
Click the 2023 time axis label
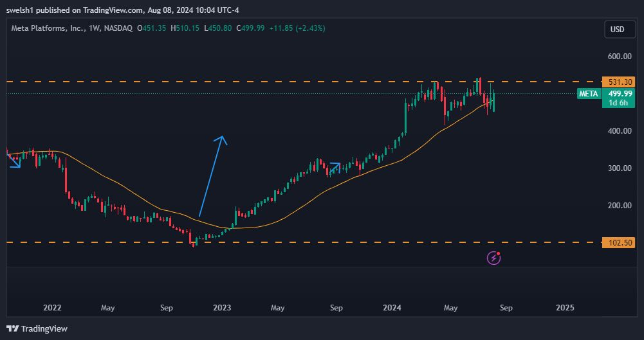pos(222,308)
